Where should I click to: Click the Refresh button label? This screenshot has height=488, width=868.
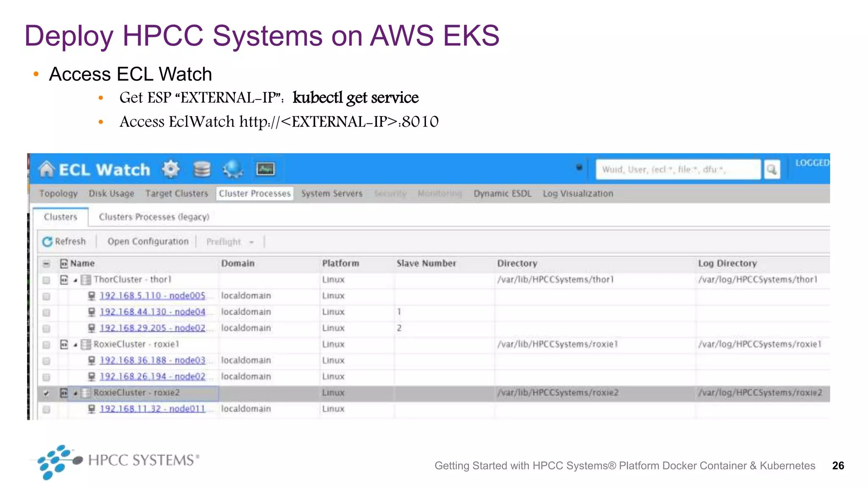click(x=70, y=241)
